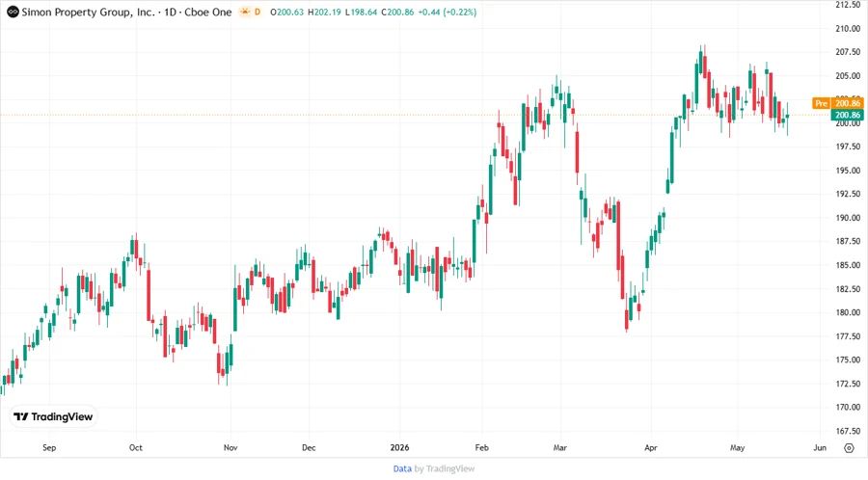
Task: Click the 205.00 price scale label
Action: point(848,76)
